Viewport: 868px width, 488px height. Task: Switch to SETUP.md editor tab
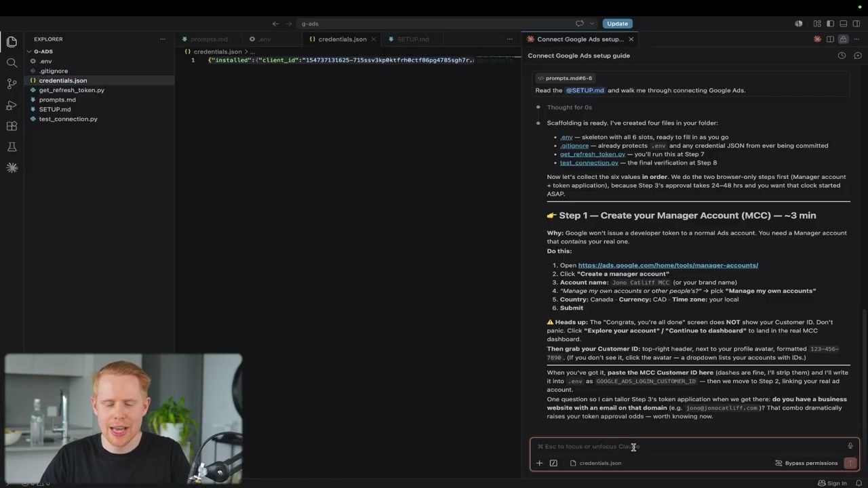click(412, 39)
